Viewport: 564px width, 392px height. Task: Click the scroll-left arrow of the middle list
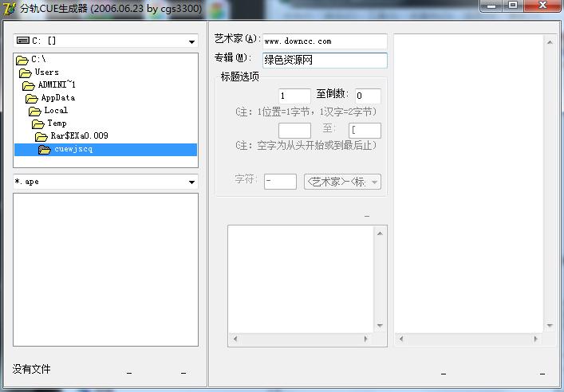235,339
